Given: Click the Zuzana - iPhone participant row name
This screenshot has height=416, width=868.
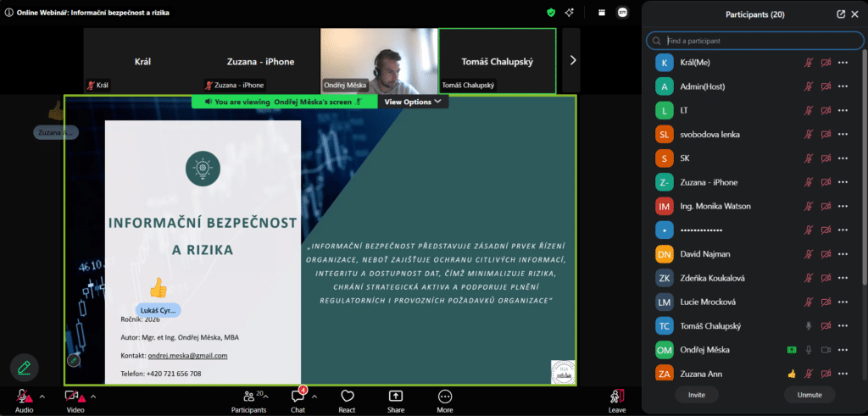Looking at the screenshot, I should coord(709,182).
